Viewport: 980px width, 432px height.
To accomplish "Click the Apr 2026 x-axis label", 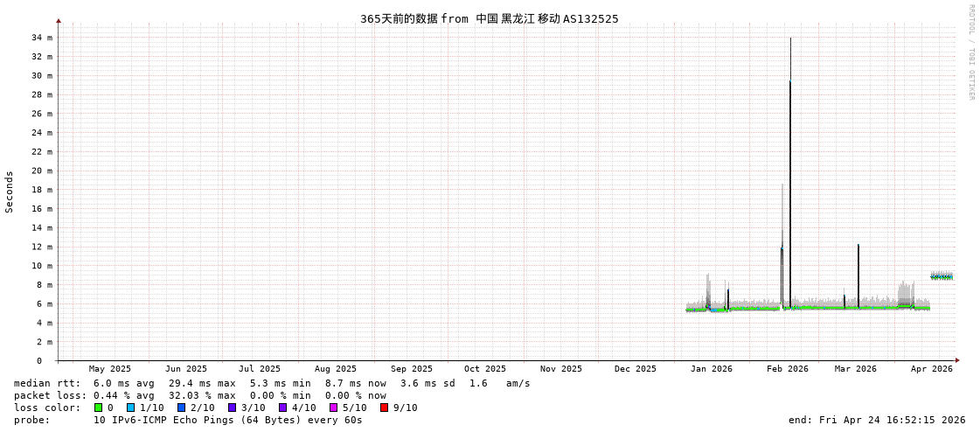I will (931, 369).
